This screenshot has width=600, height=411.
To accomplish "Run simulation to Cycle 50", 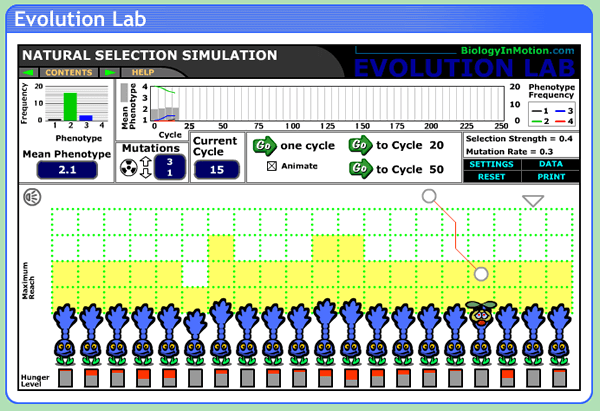I will (359, 169).
